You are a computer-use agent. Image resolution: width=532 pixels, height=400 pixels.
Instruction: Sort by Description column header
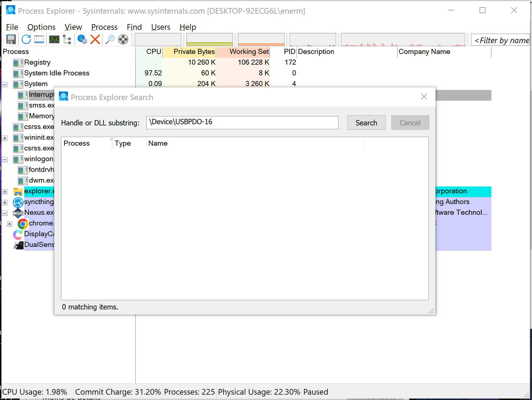(x=347, y=52)
